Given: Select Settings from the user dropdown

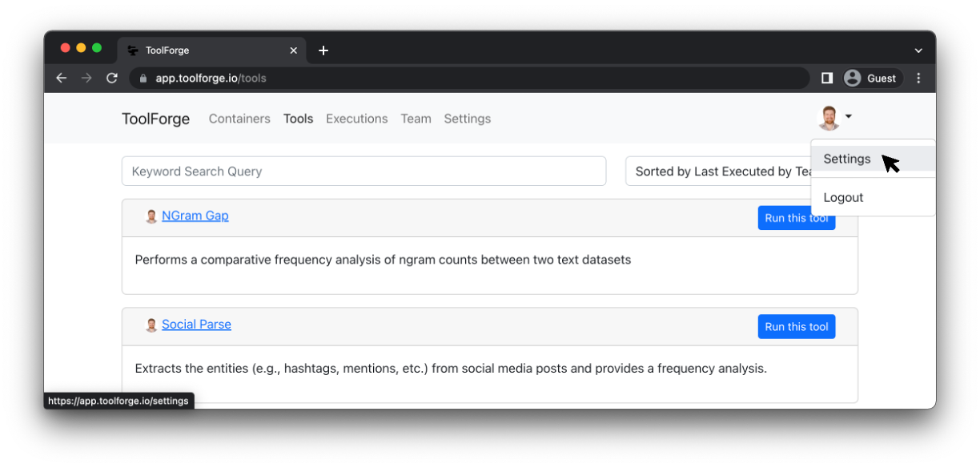Looking at the screenshot, I should point(847,159).
